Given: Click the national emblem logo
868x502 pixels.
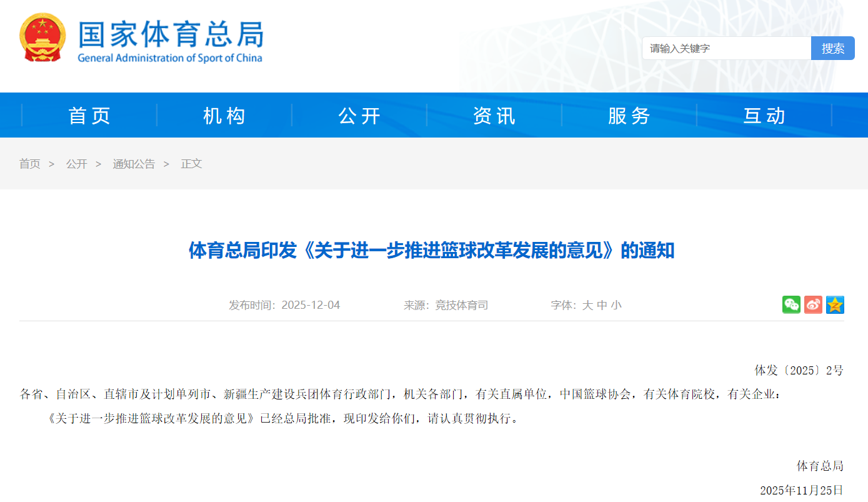Looking at the screenshot, I should coord(42,38).
